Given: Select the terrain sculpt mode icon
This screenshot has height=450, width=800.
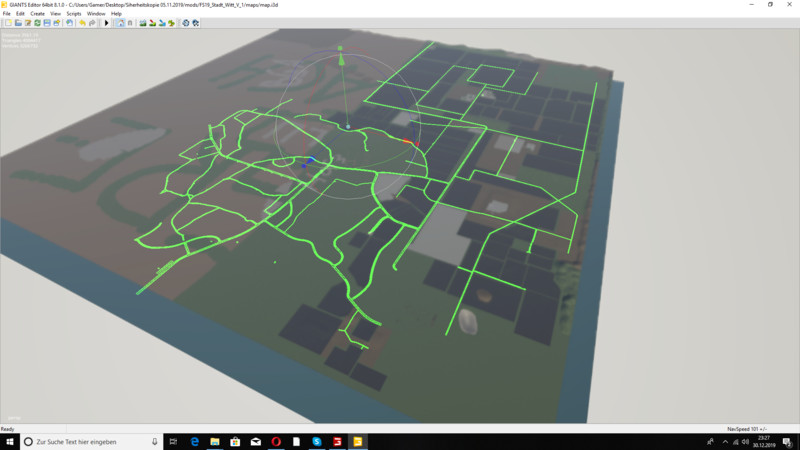Looking at the screenshot, I should click(143, 22).
